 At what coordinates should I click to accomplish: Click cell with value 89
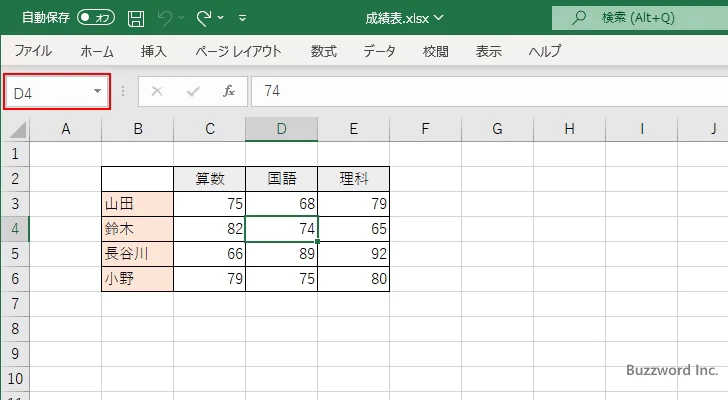[x=281, y=254]
